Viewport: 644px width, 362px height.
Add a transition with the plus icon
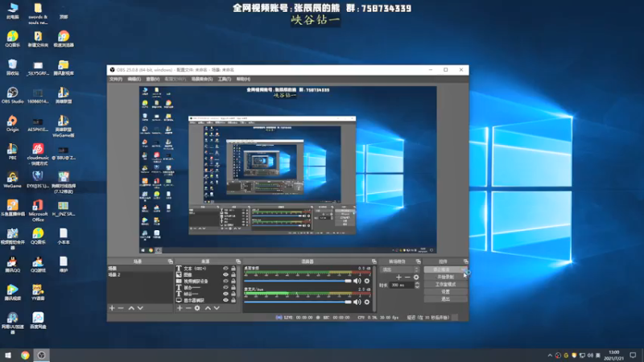pyautogui.click(x=398, y=278)
